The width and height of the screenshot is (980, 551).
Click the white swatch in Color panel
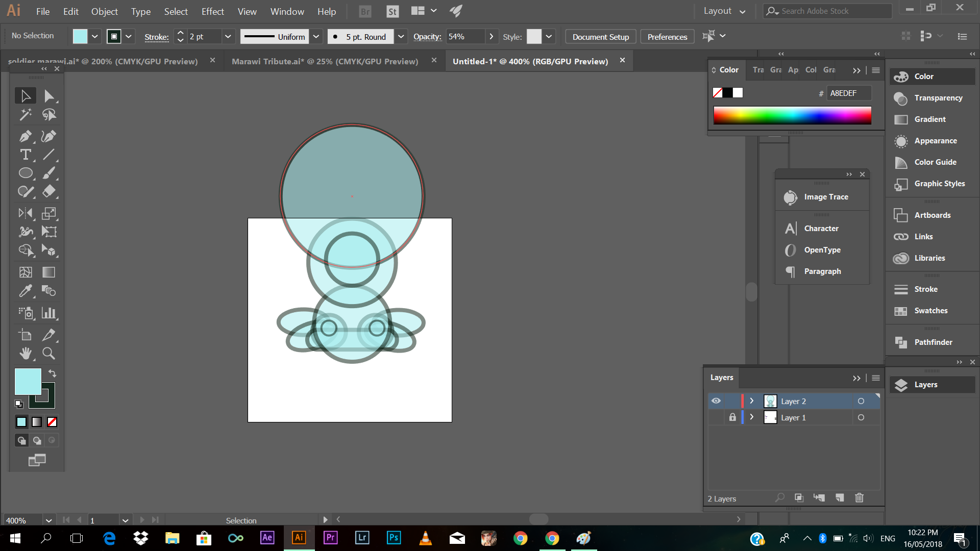pos(738,93)
